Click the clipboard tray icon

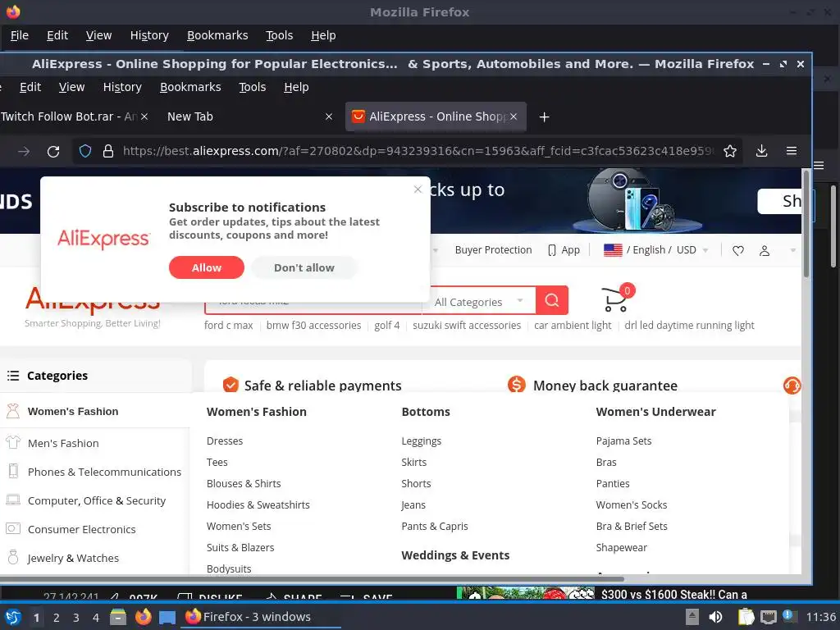(x=745, y=617)
